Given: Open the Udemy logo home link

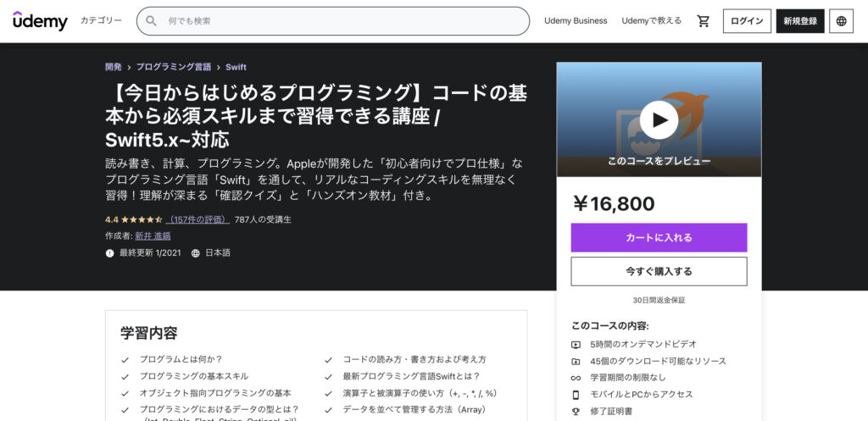Looking at the screenshot, I should pos(41,21).
